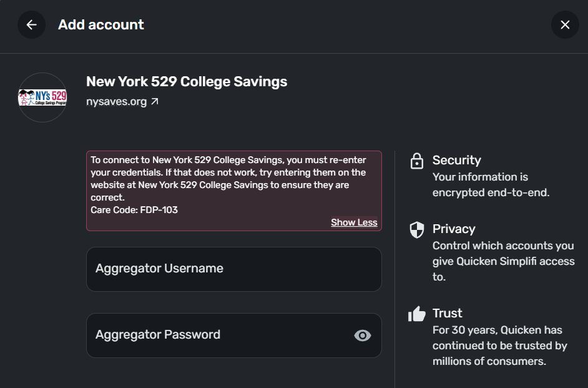The image size is (588, 388).
Task: Select the New York 529 College Savings heading
Action: pyautogui.click(x=187, y=81)
